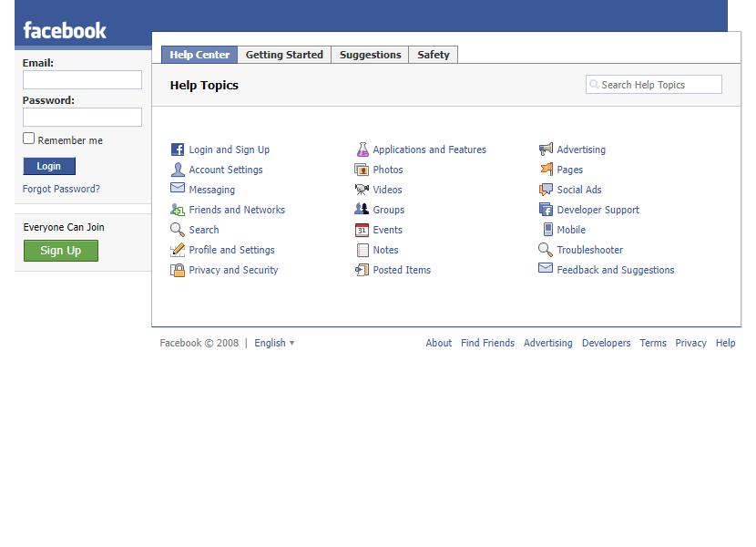
Task: Open the Mobile help topic link
Action: coord(571,230)
